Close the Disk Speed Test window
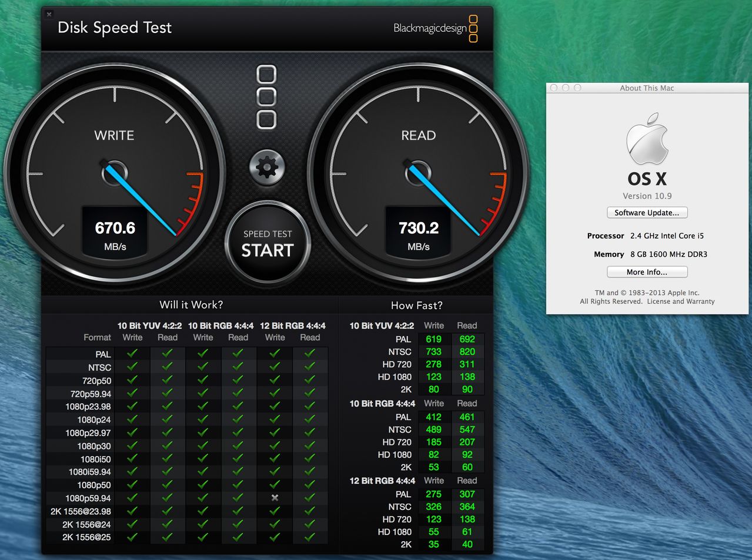Image resolution: width=752 pixels, height=560 pixels. coord(49,14)
